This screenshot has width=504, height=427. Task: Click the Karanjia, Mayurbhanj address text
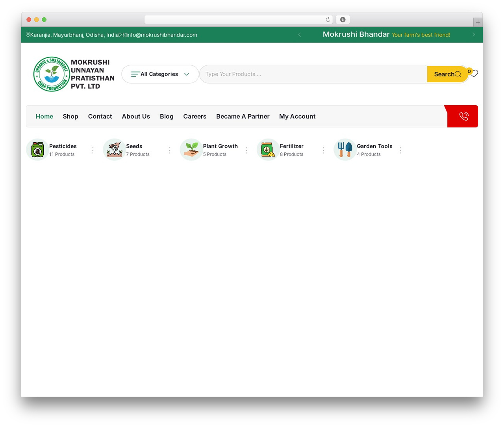tap(74, 35)
